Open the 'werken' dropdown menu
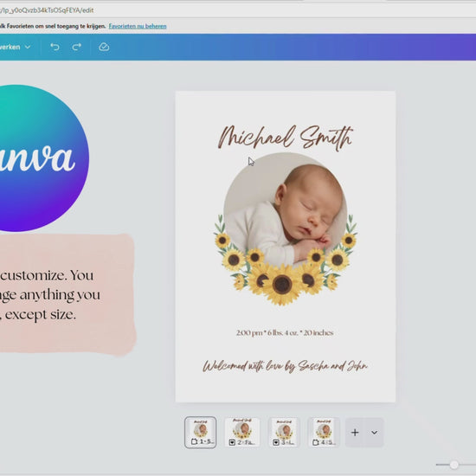 [x=16, y=47]
